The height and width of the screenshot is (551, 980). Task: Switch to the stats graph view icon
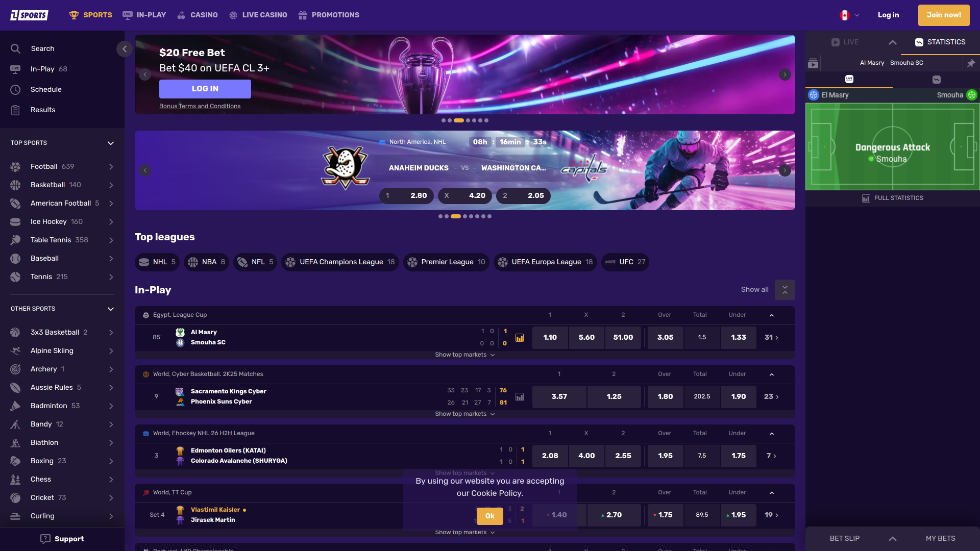coord(937,79)
